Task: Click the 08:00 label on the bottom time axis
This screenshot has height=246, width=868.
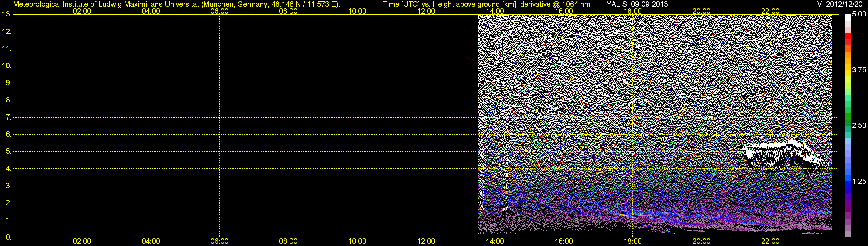Action: (x=288, y=241)
